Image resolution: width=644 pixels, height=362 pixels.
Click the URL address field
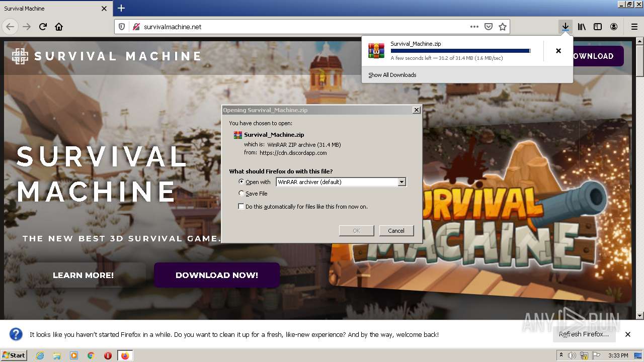[304, 27]
